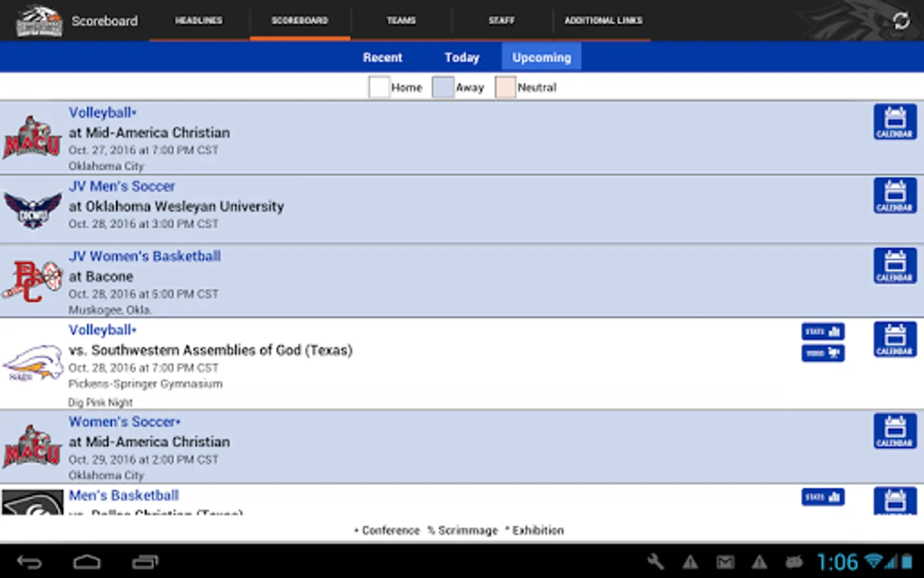Click the white Home legend swatch

click(x=379, y=87)
